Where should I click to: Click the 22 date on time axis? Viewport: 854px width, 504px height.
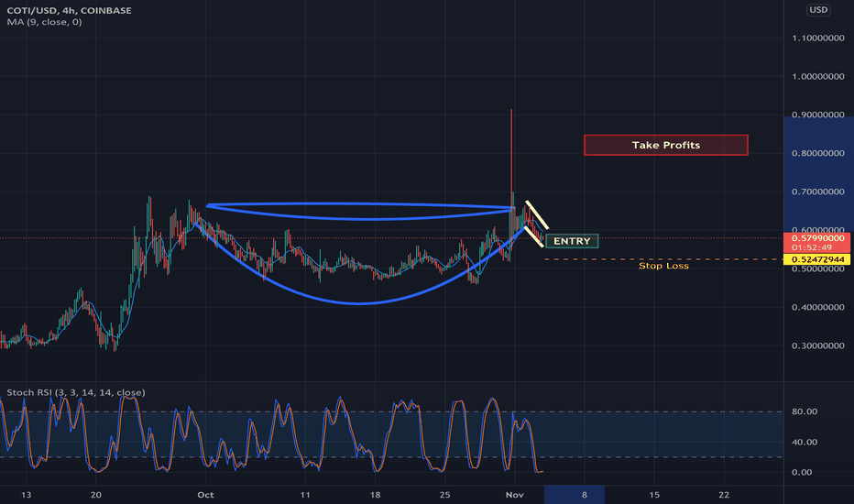724,495
